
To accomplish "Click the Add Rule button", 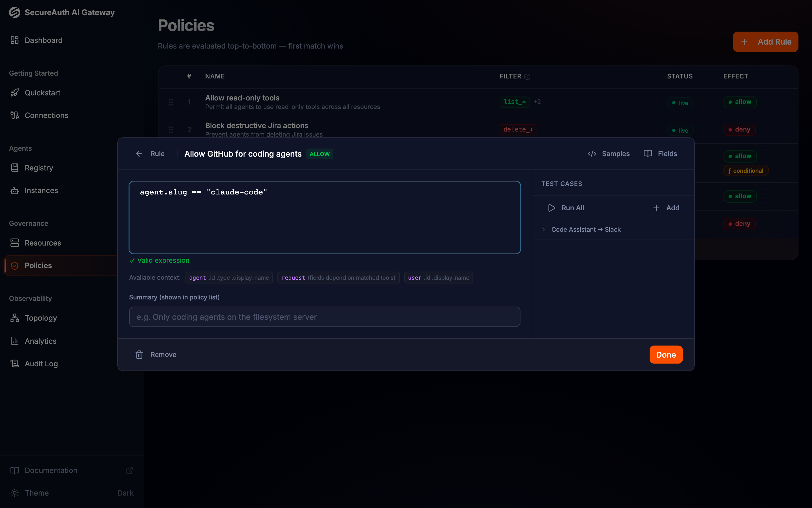I will click(x=765, y=42).
